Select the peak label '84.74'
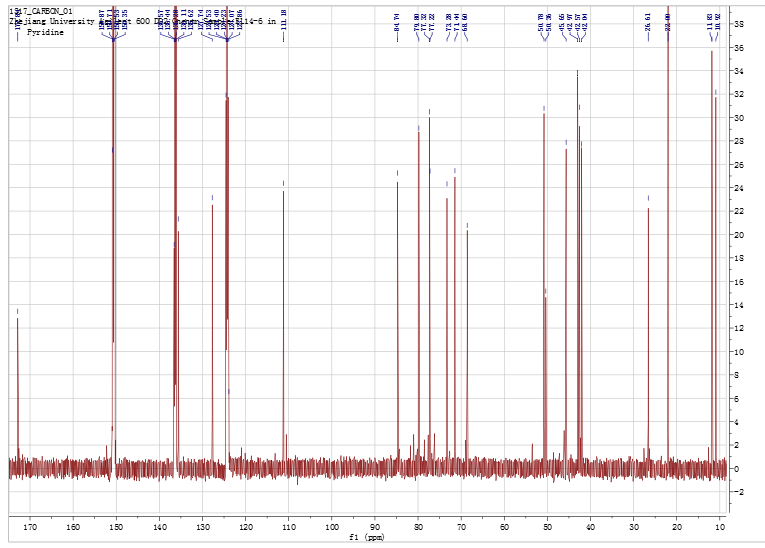Viewport: 765px width, 548px height. click(x=397, y=22)
